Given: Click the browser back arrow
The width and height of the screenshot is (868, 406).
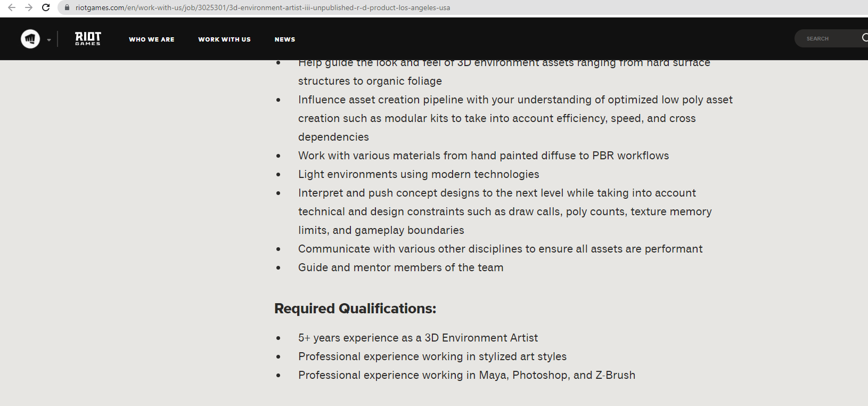Looking at the screenshot, I should point(12,7).
